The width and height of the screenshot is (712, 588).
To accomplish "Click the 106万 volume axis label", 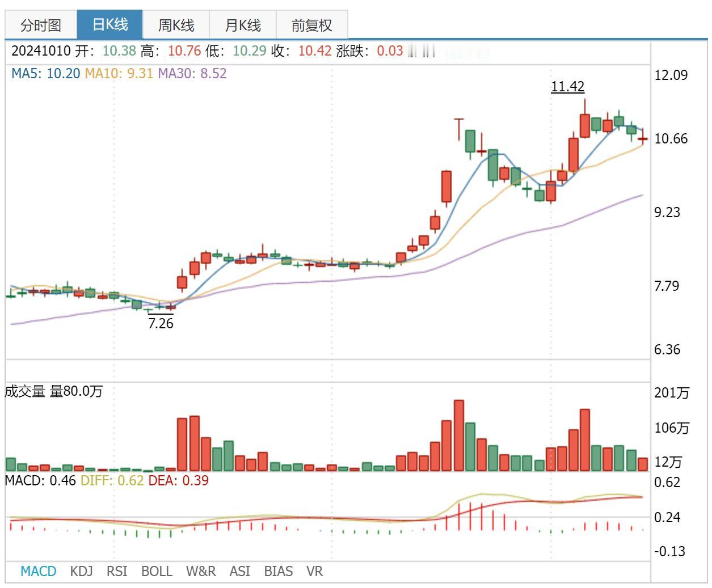I will click(672, 428).
